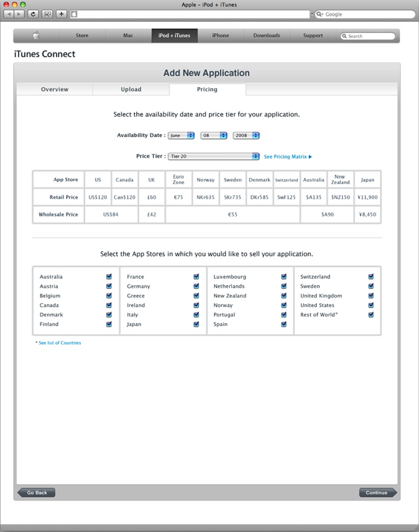Image resolution: width=419 pixels, height=532 pixels.
Task: Toggle the Rest of World checkbox
Action: point(371,315)
